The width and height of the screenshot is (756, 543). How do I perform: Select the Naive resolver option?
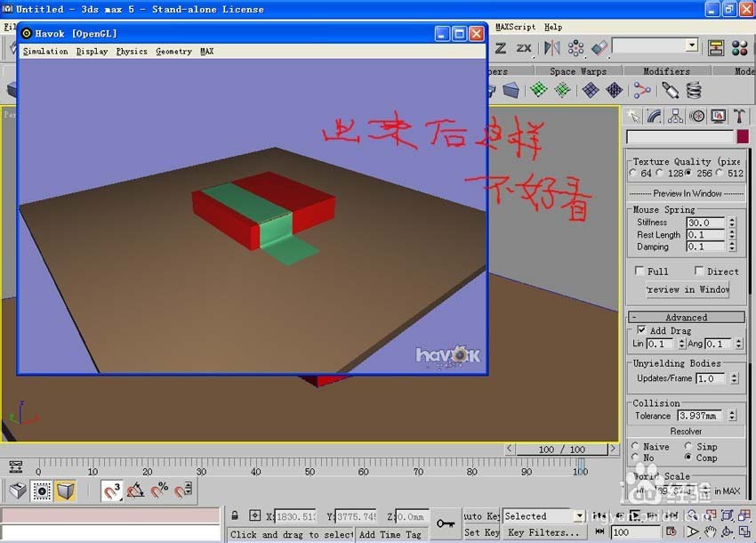tap(635, 446)
